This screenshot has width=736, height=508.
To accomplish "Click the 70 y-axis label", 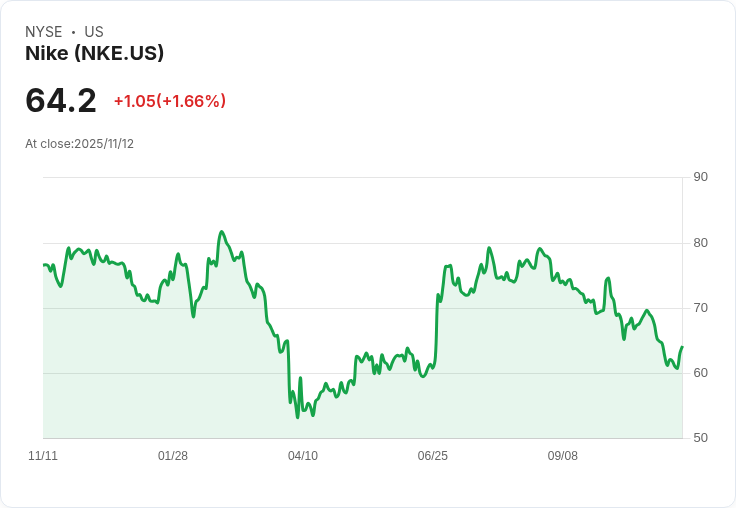I will (x=701, y=307).
